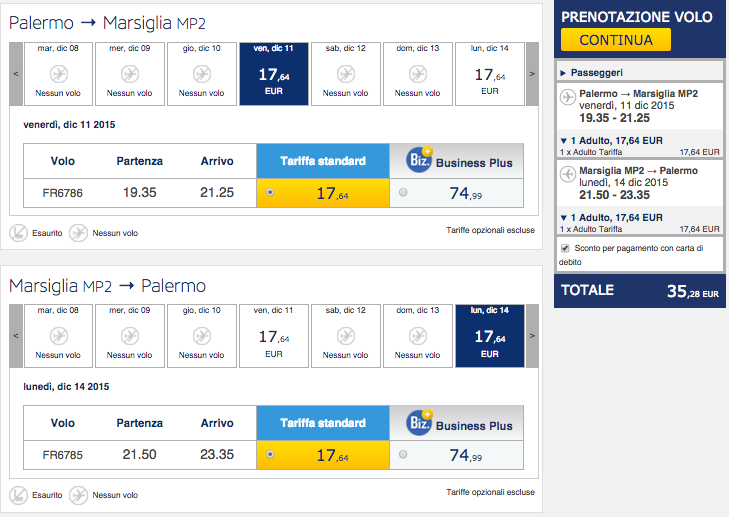This screenshot has width=729, height=517.
Task: Click the Esaurito legend icon under Palermo flight table
Action: 19,233
